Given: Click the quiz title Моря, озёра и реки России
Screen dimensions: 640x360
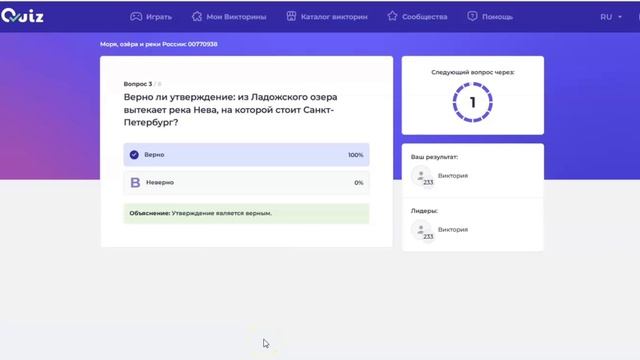Looking at the screenshot, I should coord(159,44).
